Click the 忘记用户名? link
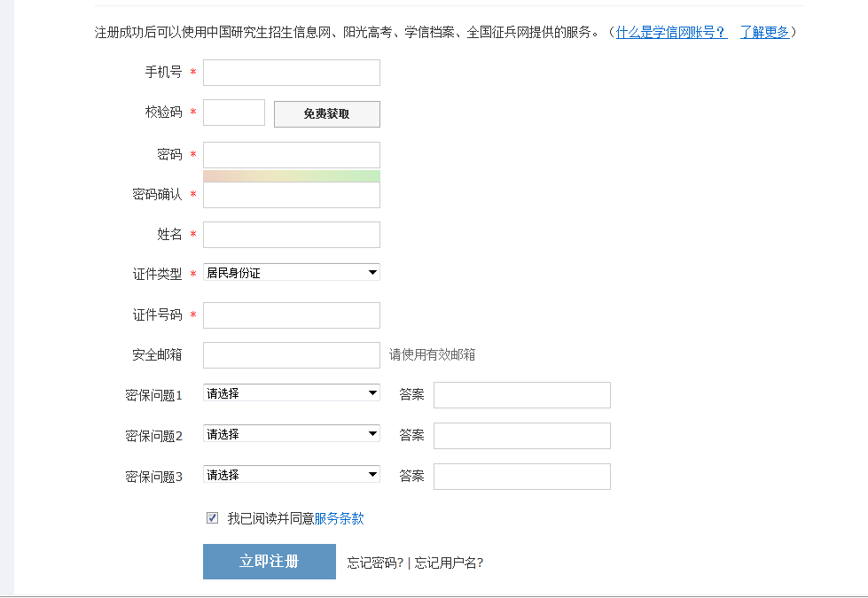868x598 pixels. tap(449, 563)
